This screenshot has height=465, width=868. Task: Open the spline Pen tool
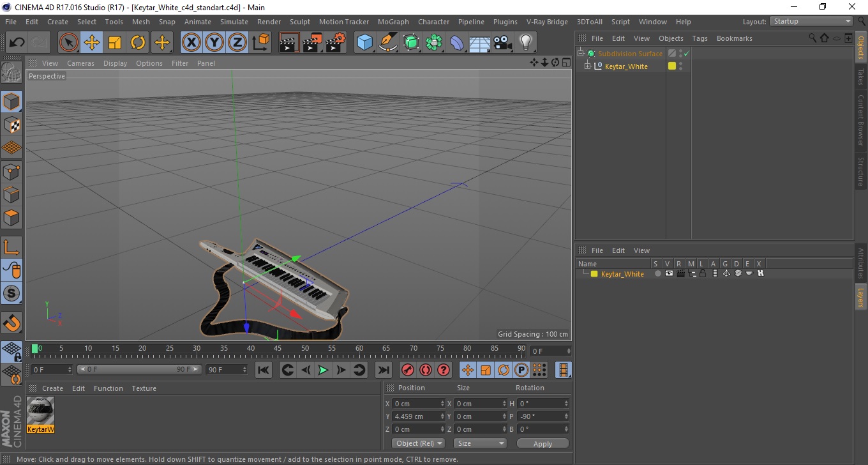click(388, 43)
